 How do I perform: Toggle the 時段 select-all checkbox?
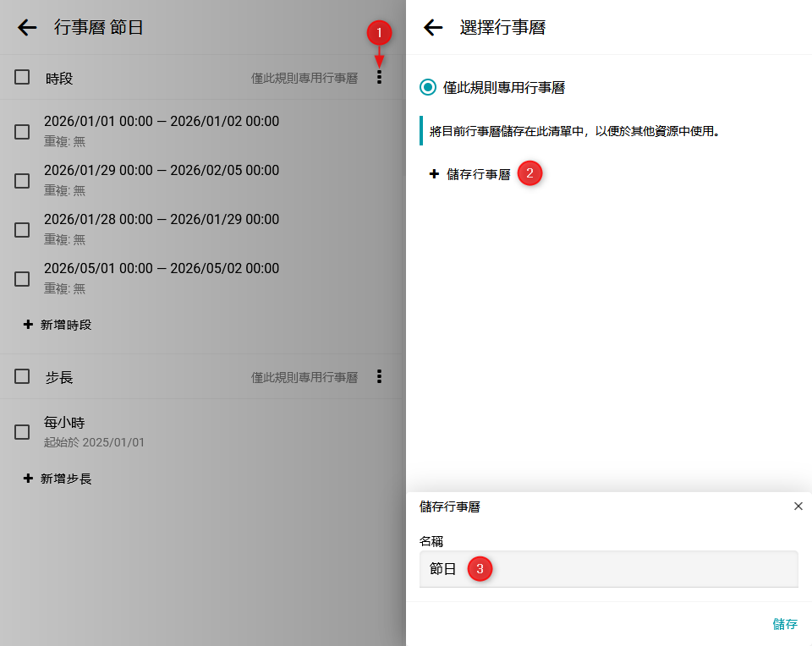coord(22,78)
